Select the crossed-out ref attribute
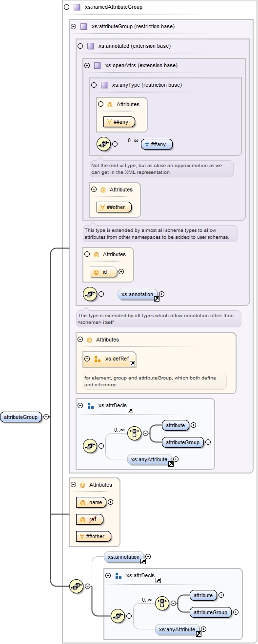258x644 pixels. [x=90, y=519]
